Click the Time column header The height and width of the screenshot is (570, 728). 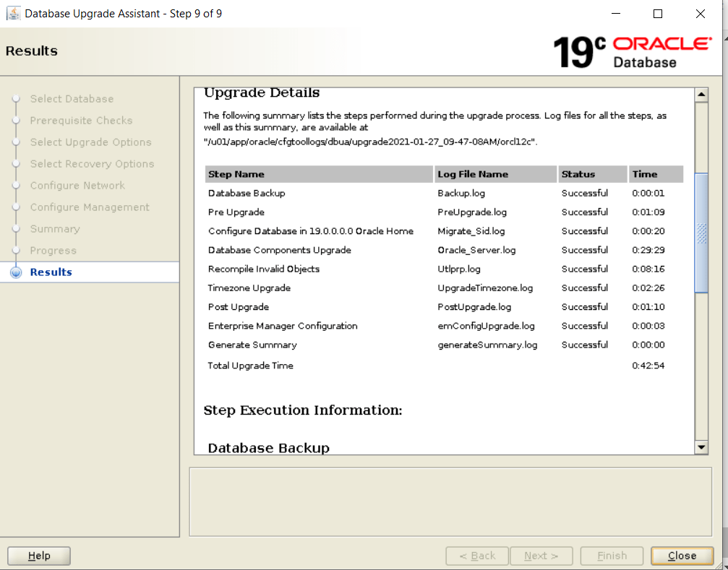(645, 174)
